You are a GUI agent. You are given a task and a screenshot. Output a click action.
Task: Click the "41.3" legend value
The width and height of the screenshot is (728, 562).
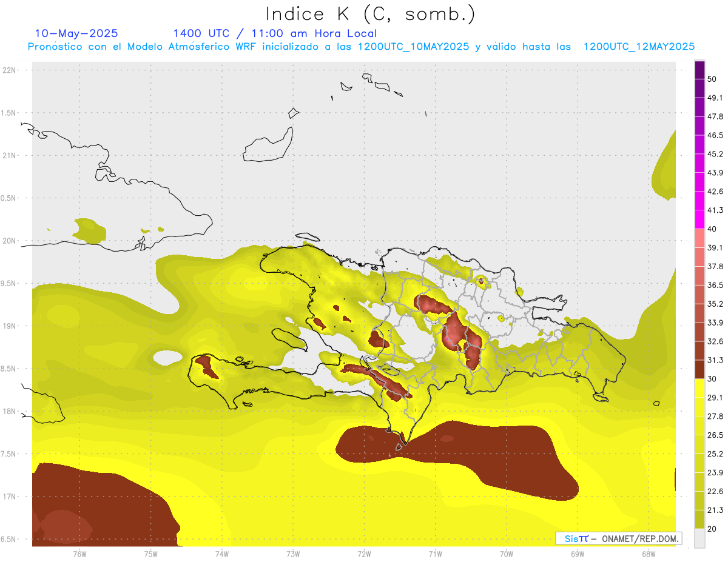[x=715, y=210]
